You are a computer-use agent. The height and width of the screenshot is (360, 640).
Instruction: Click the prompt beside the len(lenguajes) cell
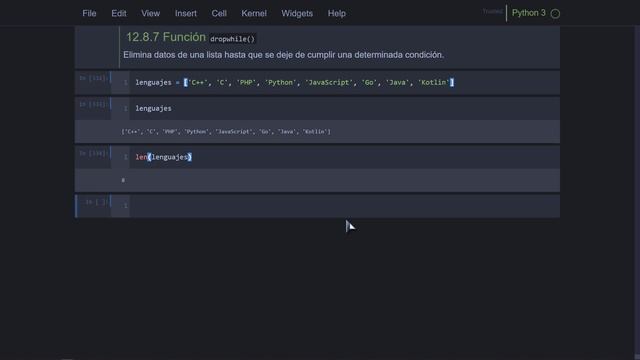(93, 153)
